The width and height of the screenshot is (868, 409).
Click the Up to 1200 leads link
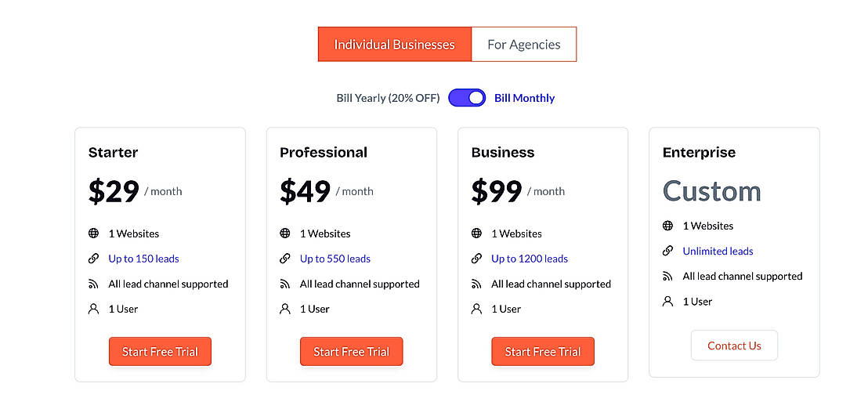[530, 259]
